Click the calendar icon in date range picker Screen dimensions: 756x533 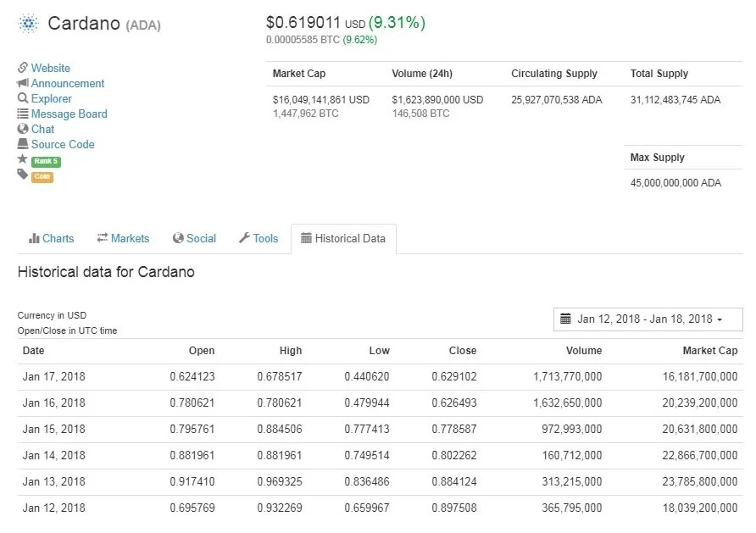(565, 319)
